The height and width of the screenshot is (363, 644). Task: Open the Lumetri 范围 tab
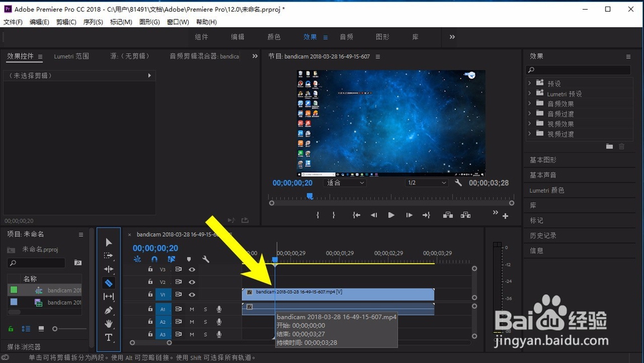[x=71, y=56]
